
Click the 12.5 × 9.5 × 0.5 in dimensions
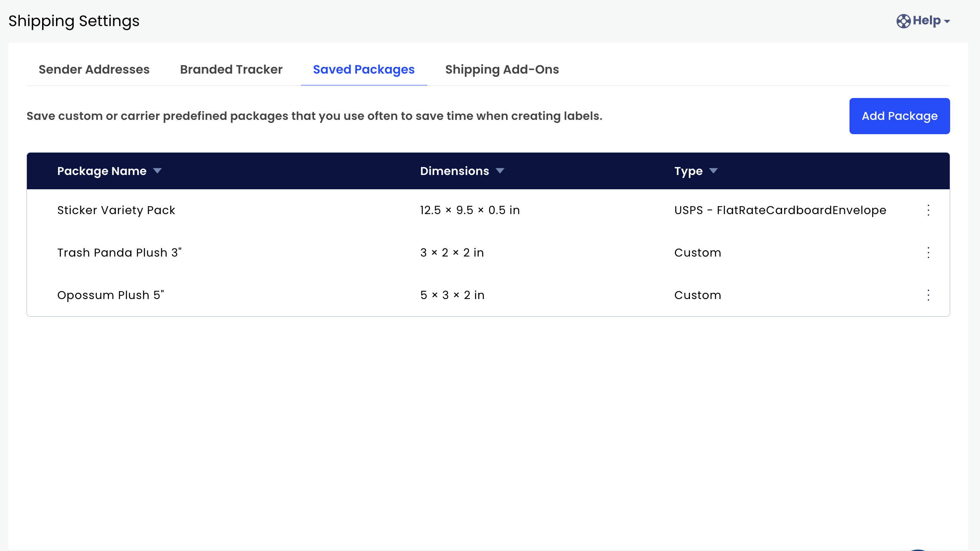click(x=470, y=210)
